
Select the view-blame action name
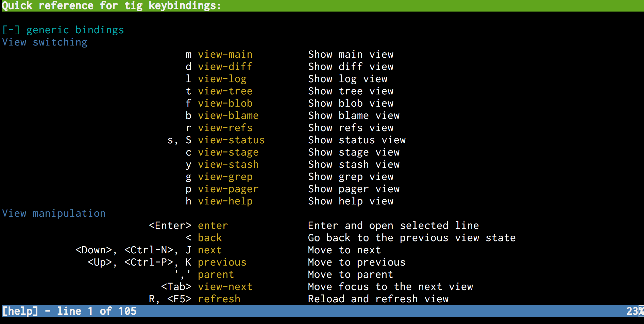(228, 116)
